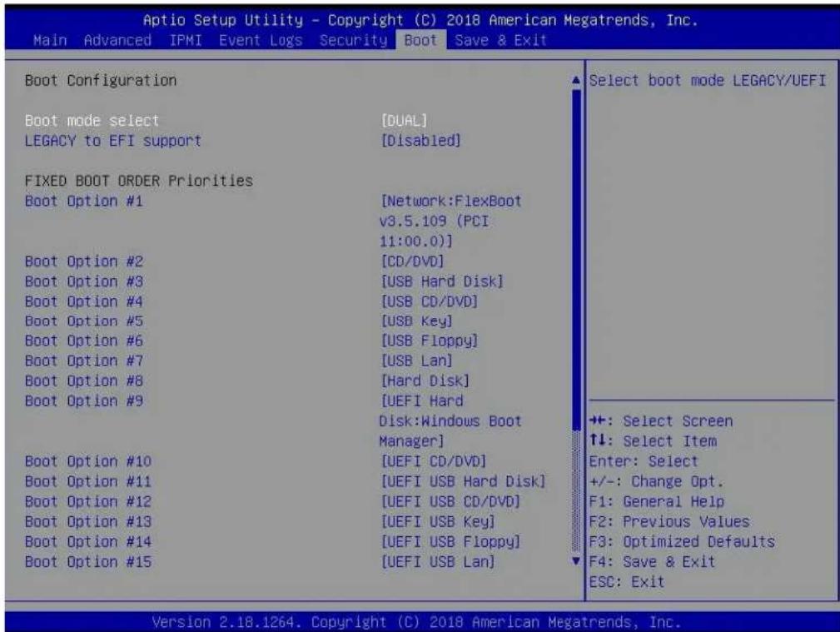Select the Boot tab
The width and height of the screenshot is (840, 632).
pyautogui.click(x=420, y=40)
